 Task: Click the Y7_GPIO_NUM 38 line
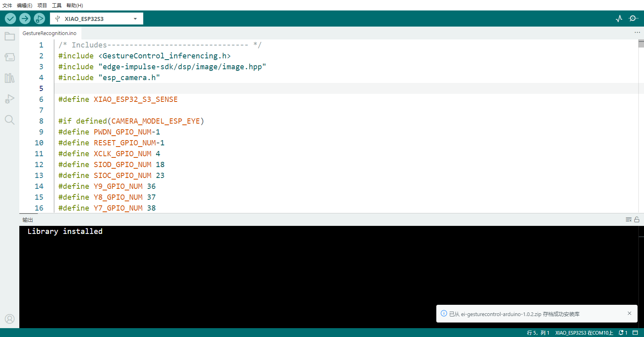tap(107, 208)
